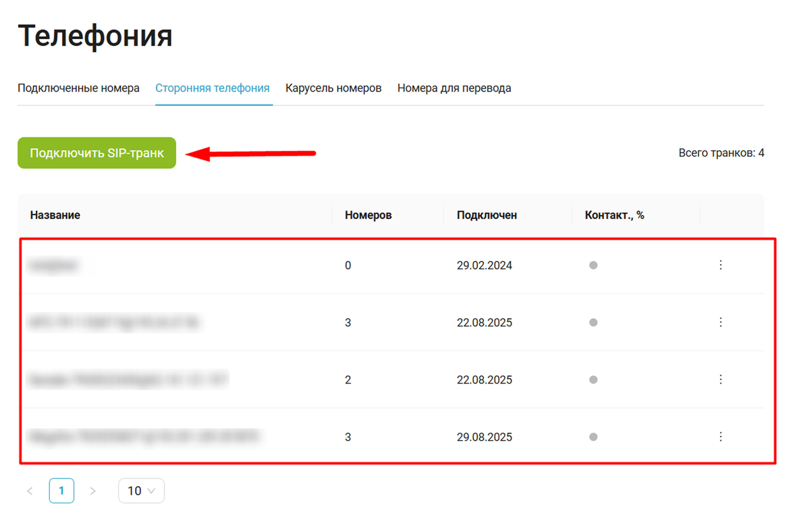Select page number 1

click(61, 491)
